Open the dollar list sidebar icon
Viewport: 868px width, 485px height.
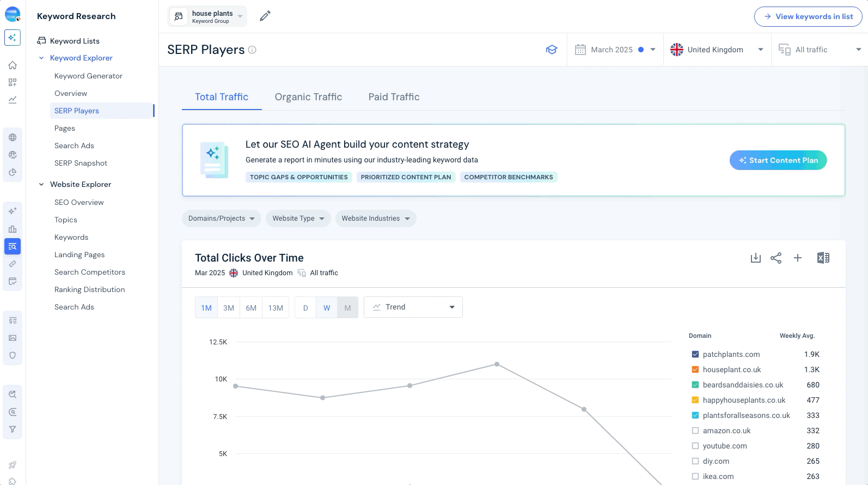pyautogui.click(x=13, y=320)
